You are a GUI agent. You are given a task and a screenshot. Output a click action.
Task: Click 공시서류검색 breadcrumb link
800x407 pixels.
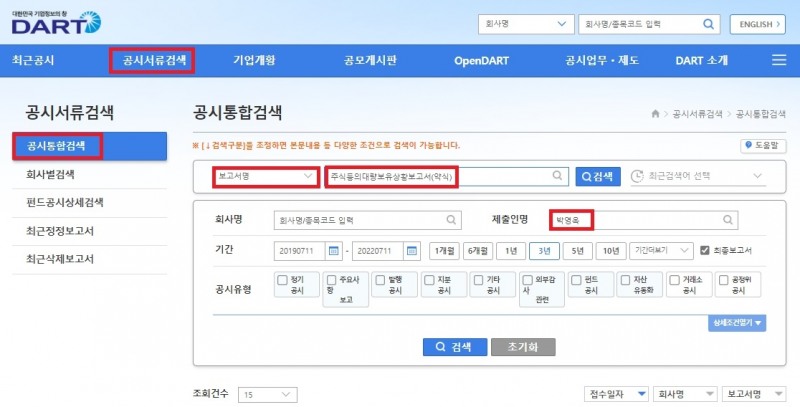[x=697, y=114]
